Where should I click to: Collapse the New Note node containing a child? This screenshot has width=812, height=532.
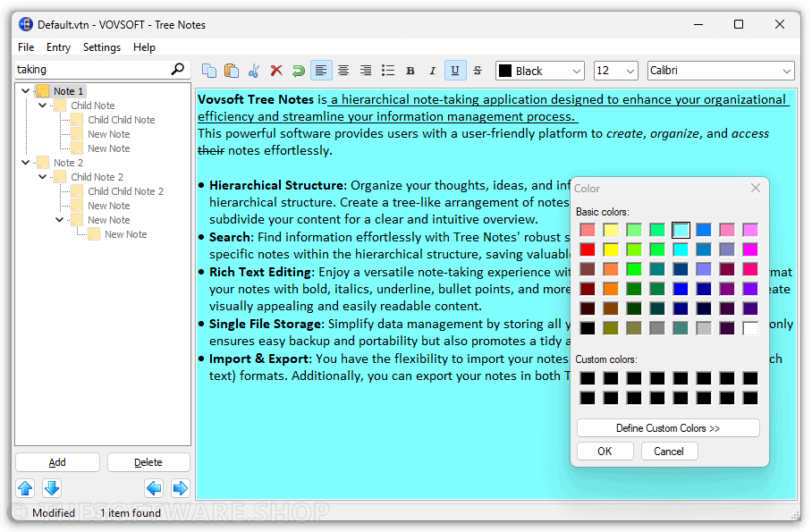(x=60, y=220)
